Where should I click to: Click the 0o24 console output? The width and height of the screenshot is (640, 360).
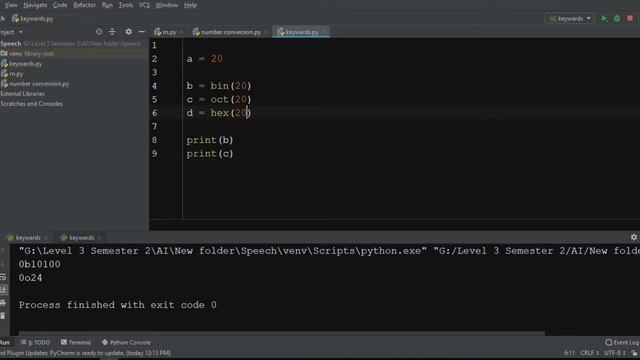pyautogui.click(x=30, y=278)
